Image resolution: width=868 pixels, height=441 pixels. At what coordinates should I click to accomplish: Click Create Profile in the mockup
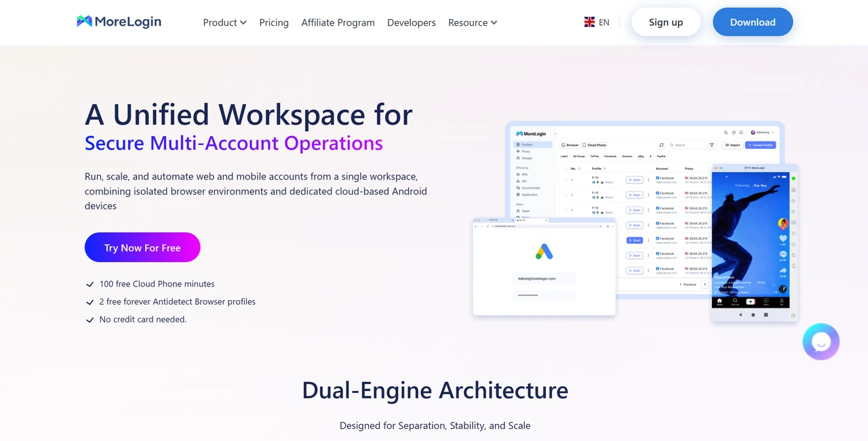point(760,145)
